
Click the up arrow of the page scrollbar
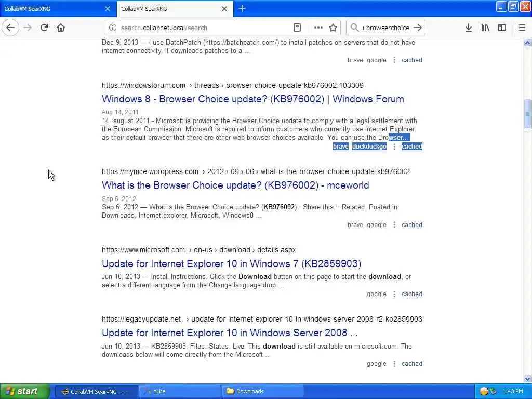[528, 43]
